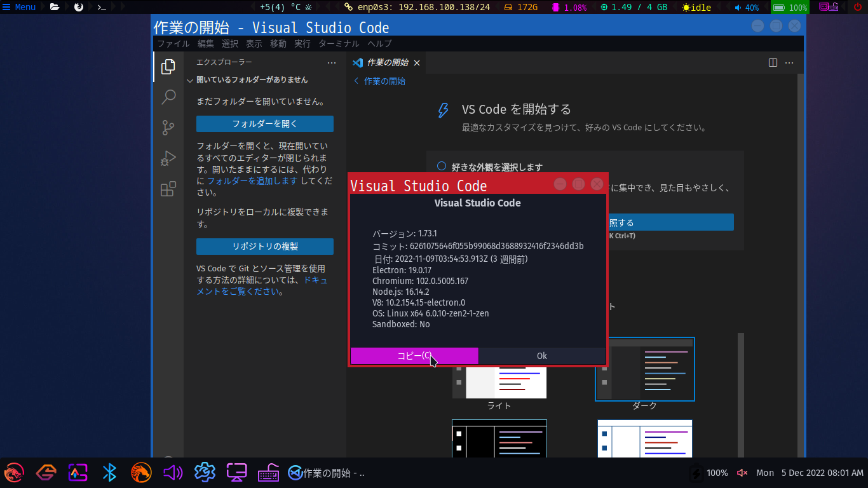Click the フォルダーを開く button

(265, 124)
